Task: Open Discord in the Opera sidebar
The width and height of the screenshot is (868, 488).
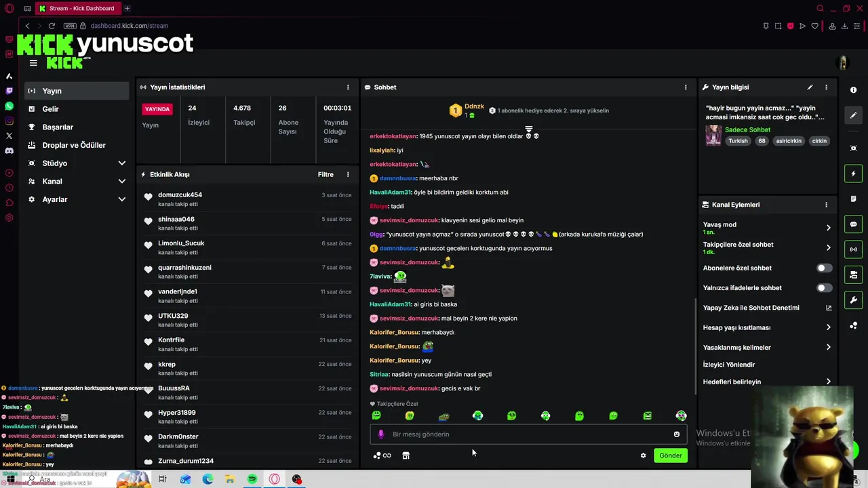Action: click(x=9, y=151)
